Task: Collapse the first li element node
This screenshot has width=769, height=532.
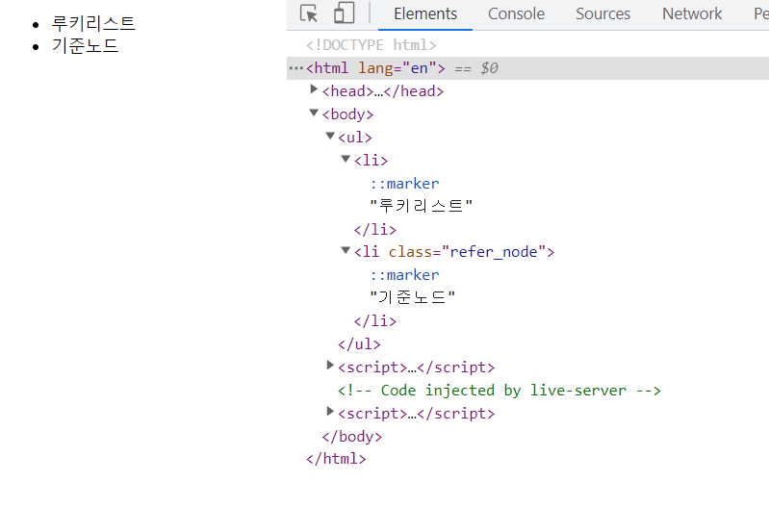Action: pyautogui.click(x=346, y=159)
